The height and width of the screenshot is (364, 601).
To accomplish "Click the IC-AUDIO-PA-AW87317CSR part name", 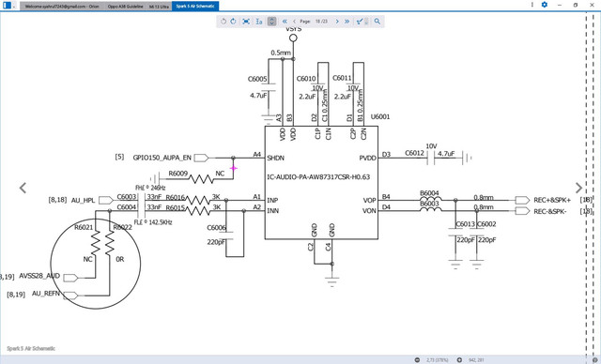I will pos(318,177).
